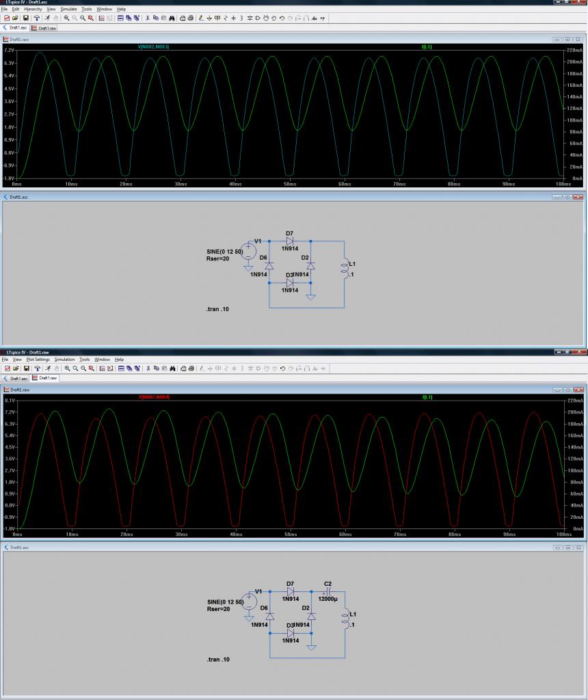Screen dimensions: 588x700
Task: Click V(N002,N003) trace label in top plot
Action: [x=153, y=46]
